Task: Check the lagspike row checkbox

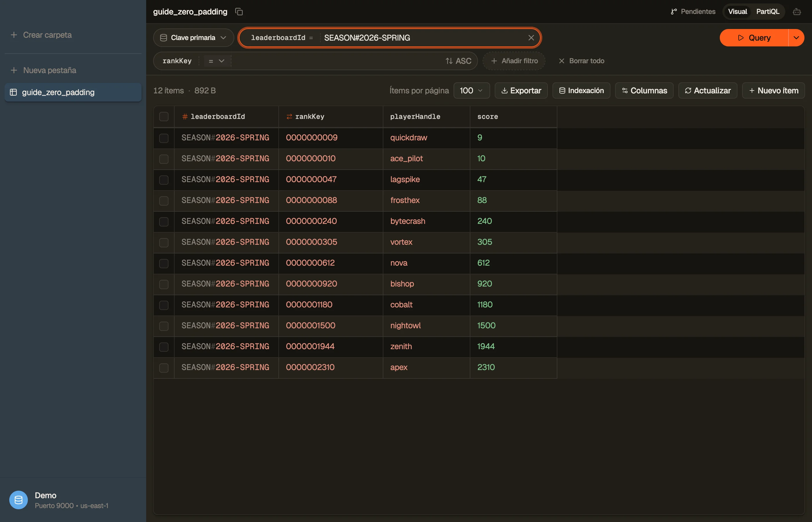Action: click(164, 180)
